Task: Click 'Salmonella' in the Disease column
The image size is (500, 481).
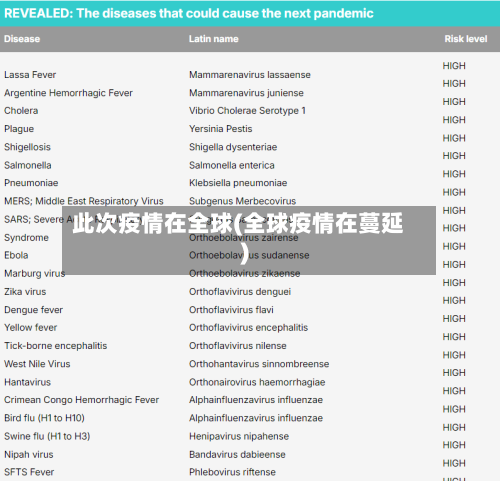Action: 28,165
